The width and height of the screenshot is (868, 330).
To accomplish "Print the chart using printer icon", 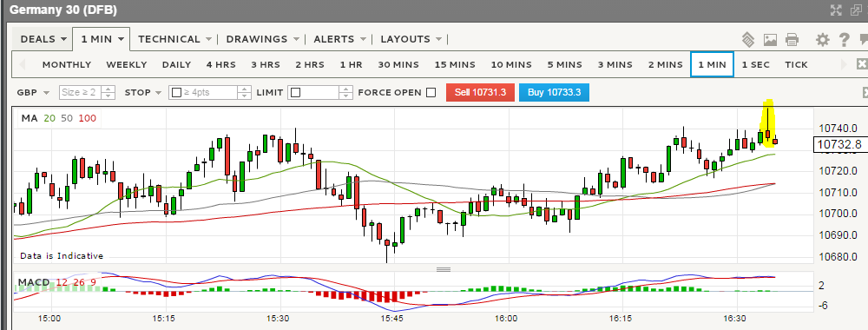I will click(x=792, y=39).
